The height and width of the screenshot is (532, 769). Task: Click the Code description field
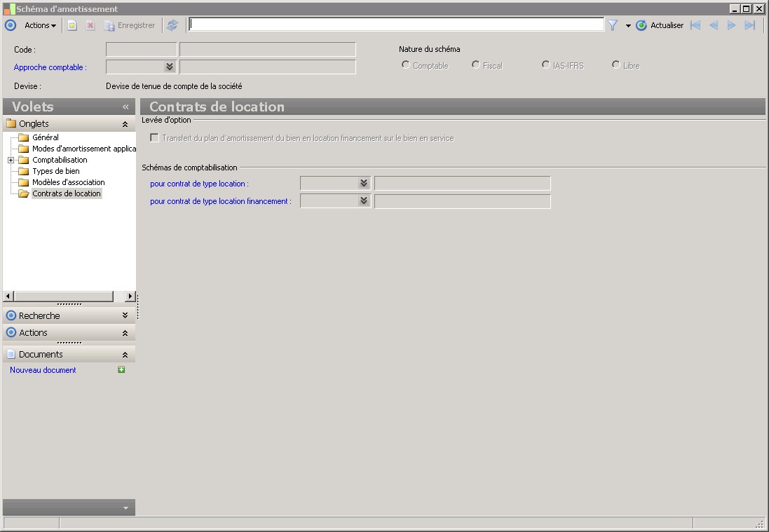pyautogui.click(x=268, y=50)
